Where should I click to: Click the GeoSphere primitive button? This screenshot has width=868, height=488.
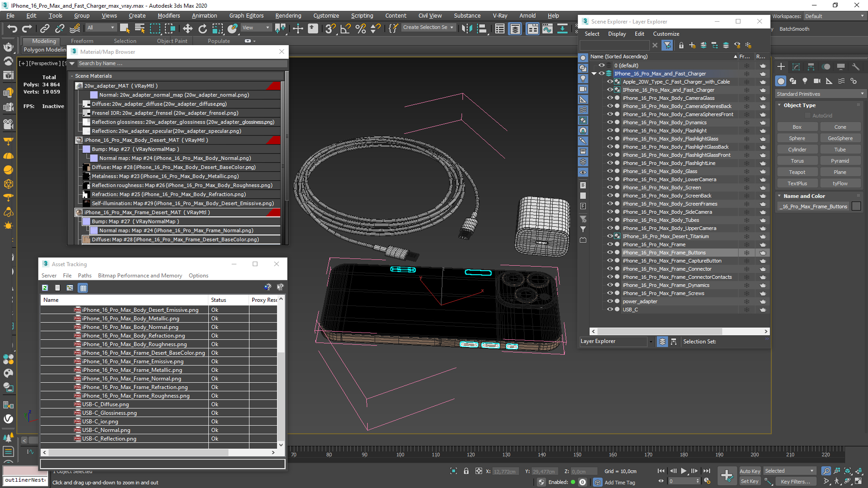click(840, 138)
